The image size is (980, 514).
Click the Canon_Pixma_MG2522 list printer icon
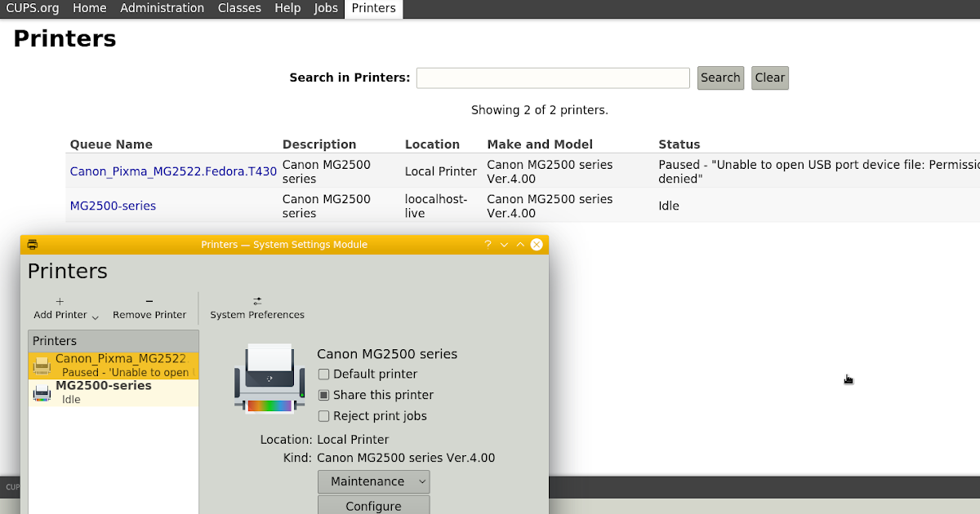tap(42, 366)
